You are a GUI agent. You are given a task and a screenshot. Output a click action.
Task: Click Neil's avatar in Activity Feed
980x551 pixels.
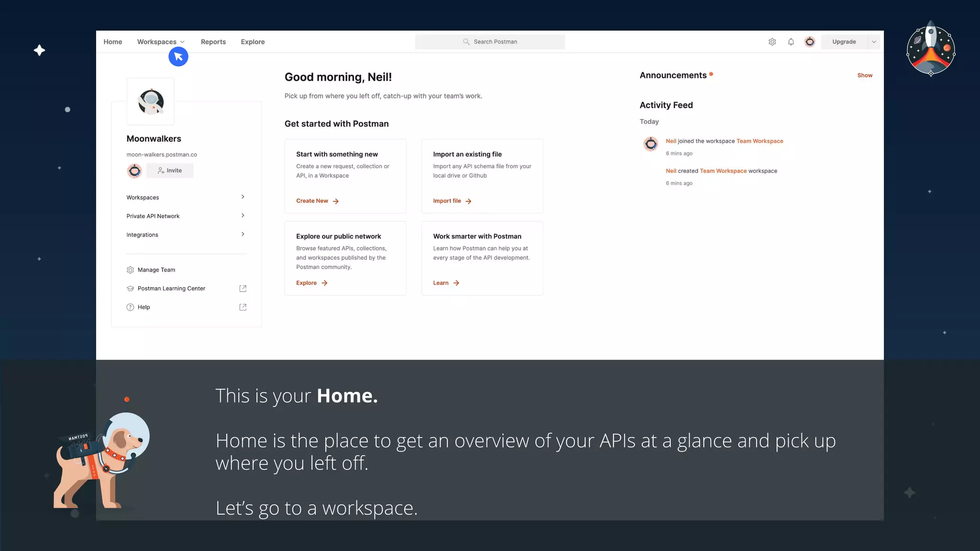651,143
